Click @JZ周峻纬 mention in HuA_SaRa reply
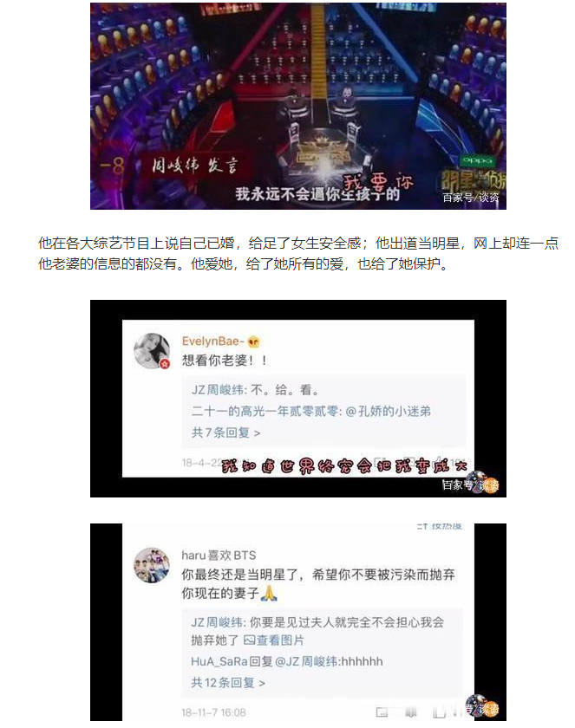The height and width of the screenshot is (728, 575). click(306, 661)
